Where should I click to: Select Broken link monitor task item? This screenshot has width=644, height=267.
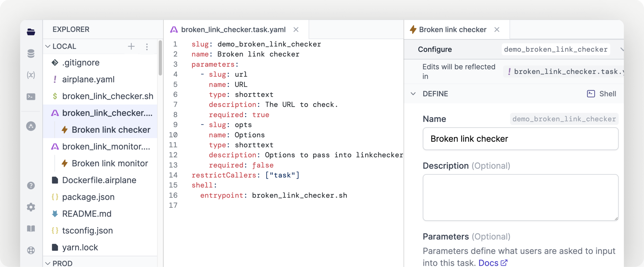100,163
